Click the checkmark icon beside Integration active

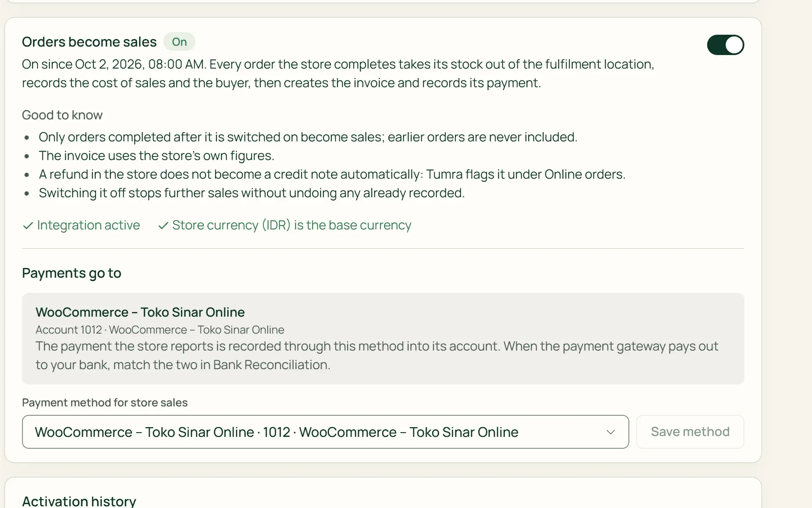pyautogui.click(x=28, y=226)
